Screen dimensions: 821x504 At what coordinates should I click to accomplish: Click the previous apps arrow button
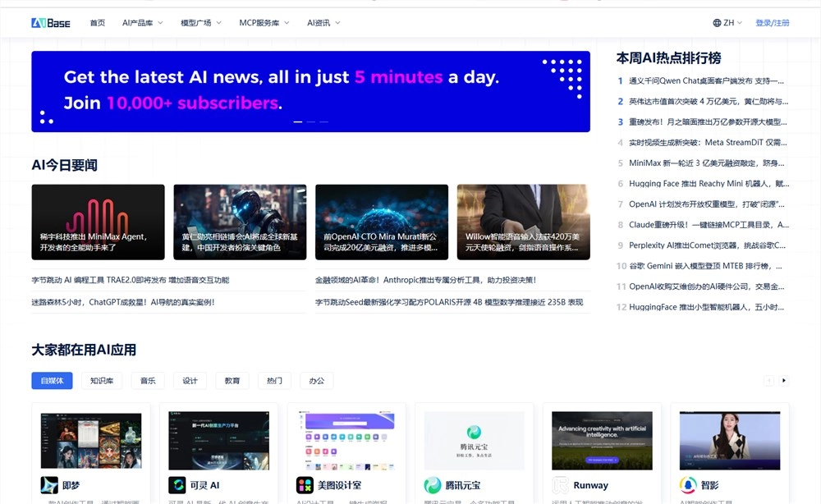coord(768,381)
